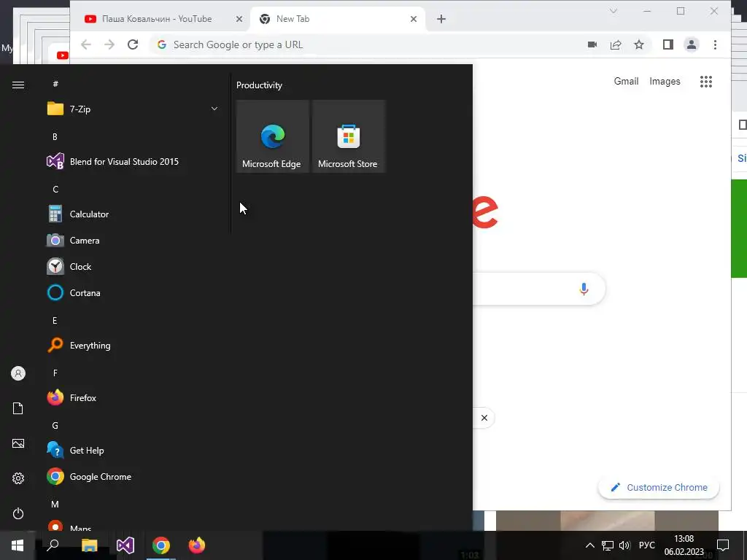Screen dimensions: 747x560
Task: Open Visual Studio from the taskbar
Action: click(x=125, y=545)
